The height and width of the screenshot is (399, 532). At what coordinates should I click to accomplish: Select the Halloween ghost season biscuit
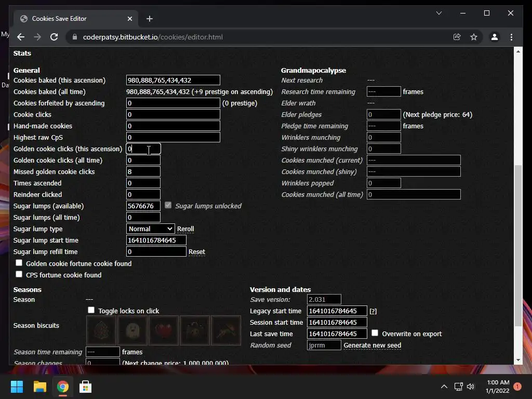tap(132, 330)
